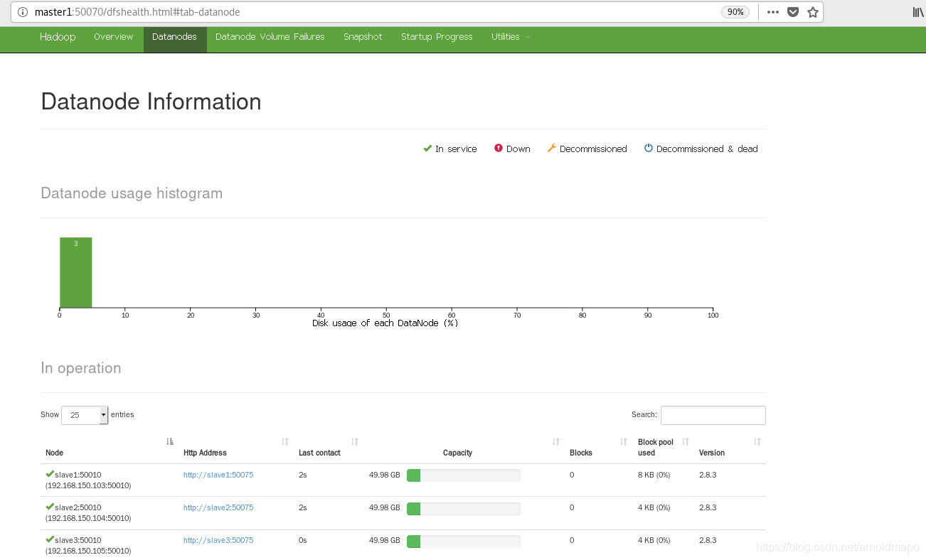Click slave3 last contact value 0s

303,540
